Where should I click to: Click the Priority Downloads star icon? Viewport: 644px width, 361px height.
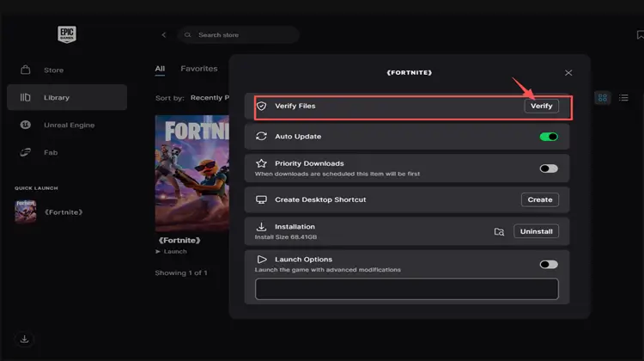point(261,163)
